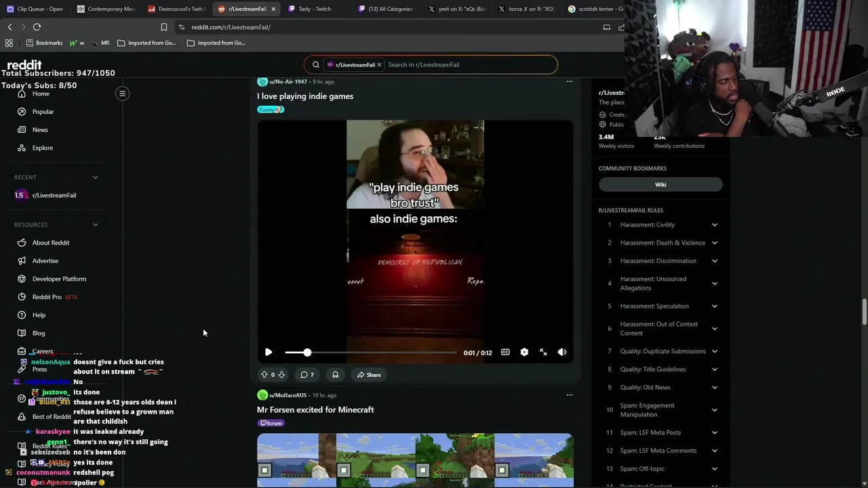
Task: Expand rule Harassment: Death & Violence
Action: 662,243
